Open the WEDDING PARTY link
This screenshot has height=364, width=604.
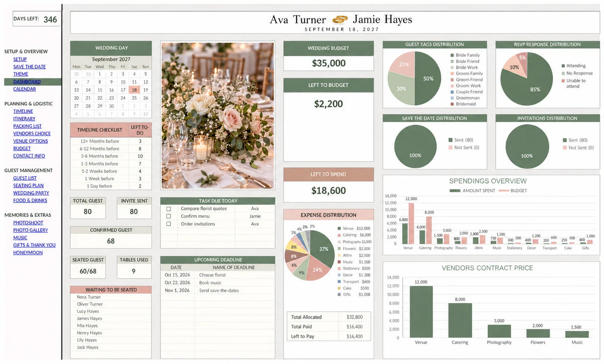[x=31, y=193]
